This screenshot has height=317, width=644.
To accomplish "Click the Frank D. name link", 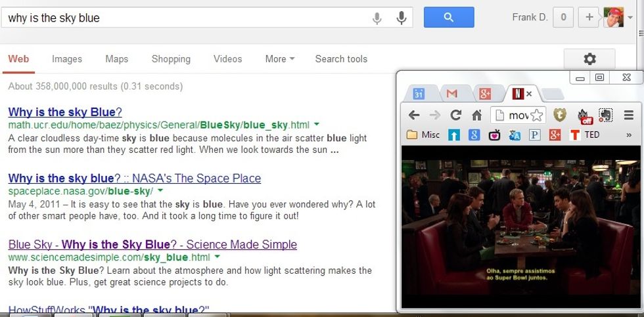I will [x=530, y=17].
